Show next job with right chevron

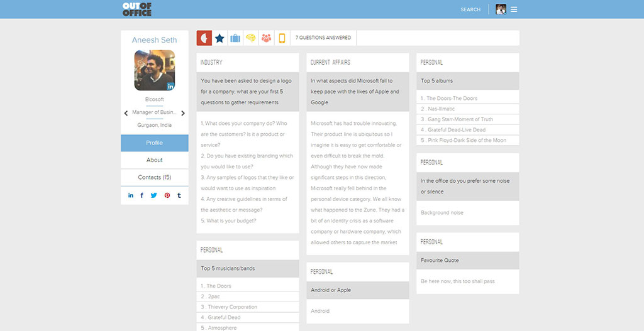[x=183, y=113]
